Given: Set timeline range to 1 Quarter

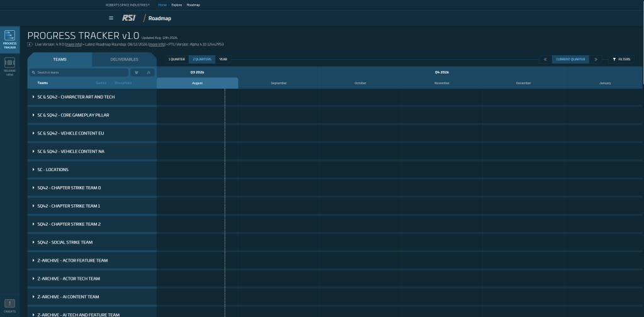Looking at the screenshot, I should click(177, 60).
